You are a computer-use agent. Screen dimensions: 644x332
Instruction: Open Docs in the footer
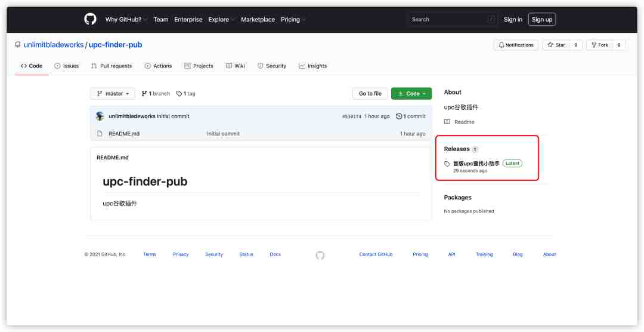(275, 254)
